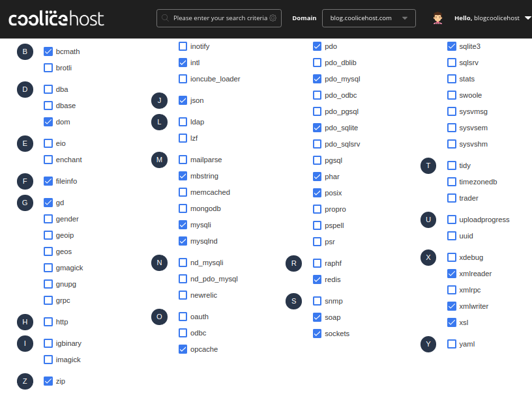The image size is (532, 398).
Task: Enable the snmp extension
Action: 318,301
